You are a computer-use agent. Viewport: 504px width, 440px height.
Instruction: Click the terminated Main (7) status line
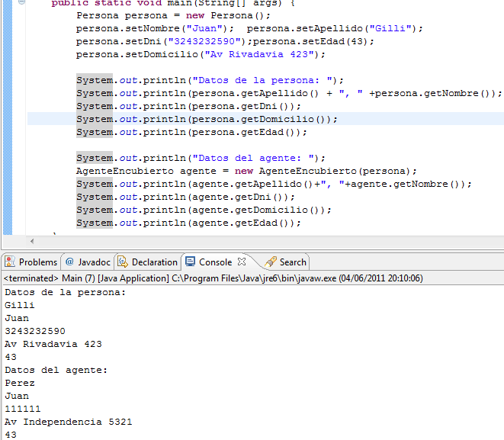point(213,278)
